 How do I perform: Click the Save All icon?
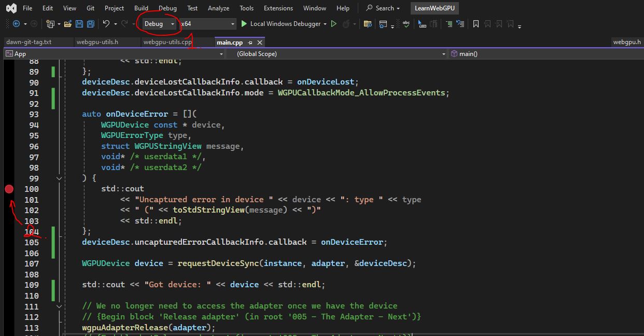point(90,24)
